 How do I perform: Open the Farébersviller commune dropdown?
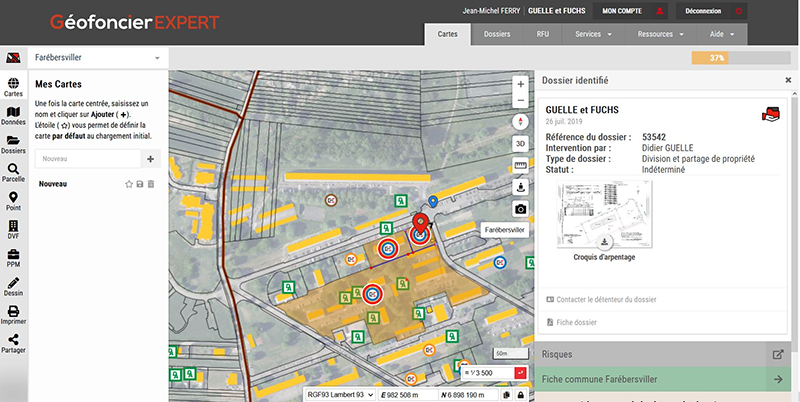coord(97,58)
